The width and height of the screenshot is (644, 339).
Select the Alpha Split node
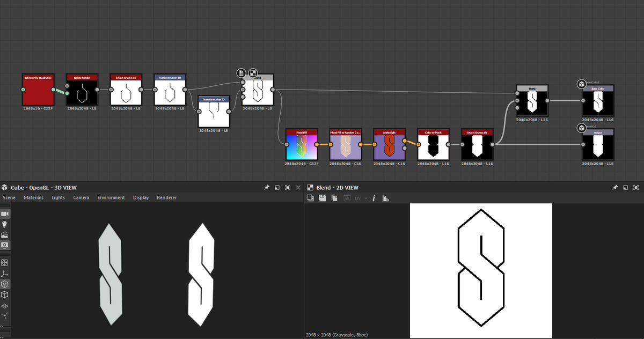390,144
